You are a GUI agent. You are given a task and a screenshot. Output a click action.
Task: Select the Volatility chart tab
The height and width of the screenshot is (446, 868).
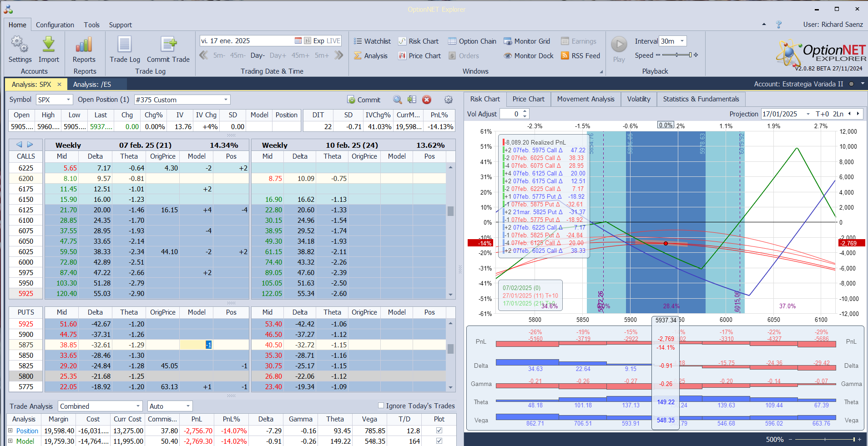click(639, 99)
